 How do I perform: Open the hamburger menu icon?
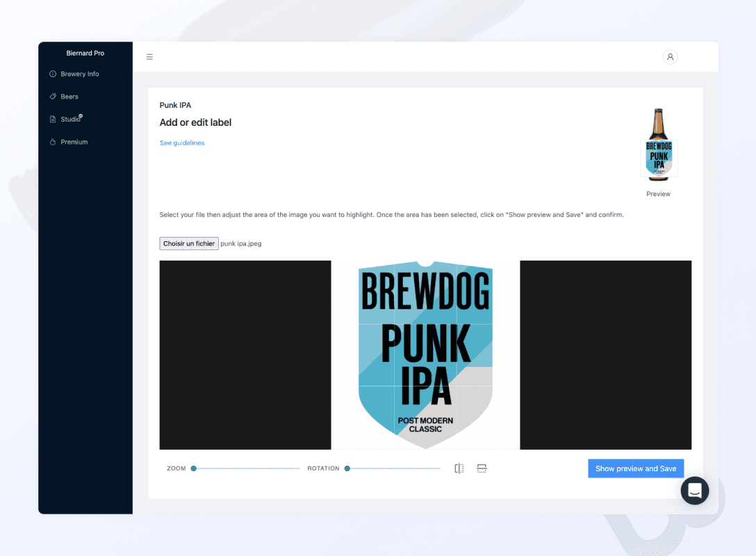(x=149, y=57)
